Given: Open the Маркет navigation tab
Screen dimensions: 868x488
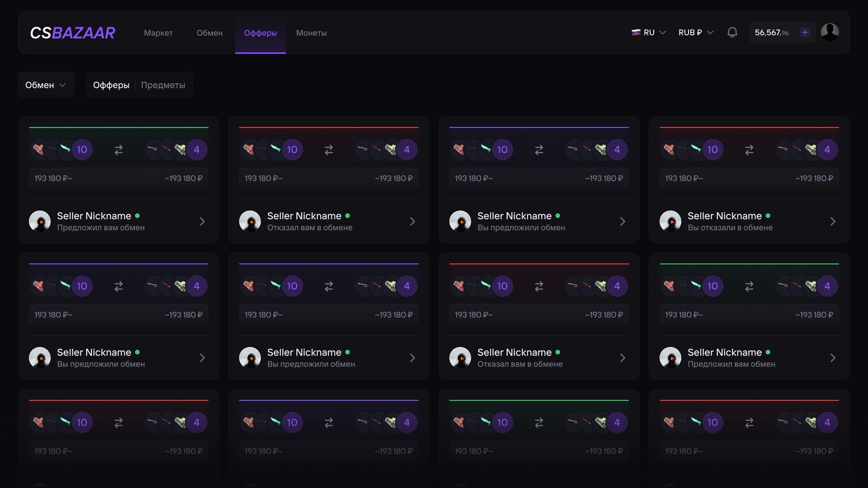Looking at the screenshot, I should 158,33.
